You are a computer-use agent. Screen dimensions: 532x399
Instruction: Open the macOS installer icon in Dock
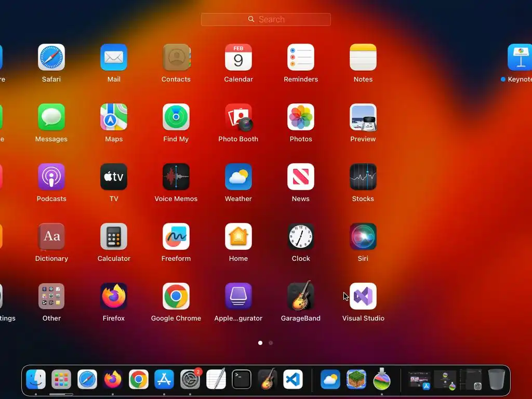382,379
